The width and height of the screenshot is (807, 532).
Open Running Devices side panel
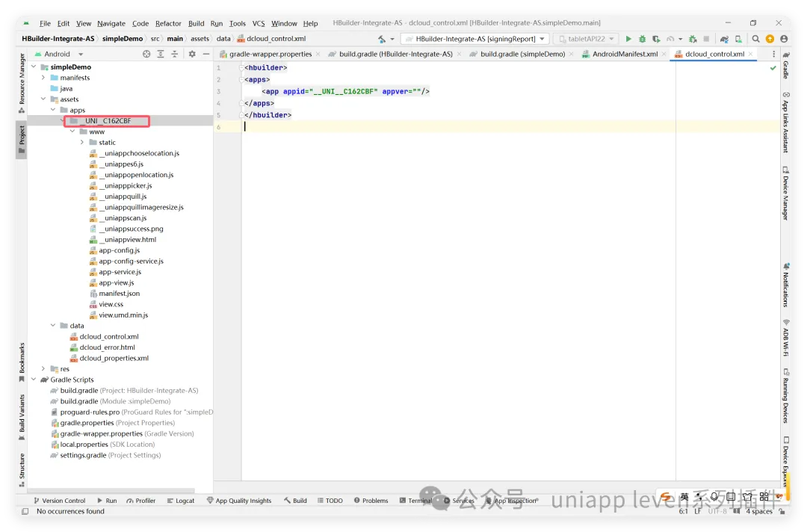coord(786,396)
